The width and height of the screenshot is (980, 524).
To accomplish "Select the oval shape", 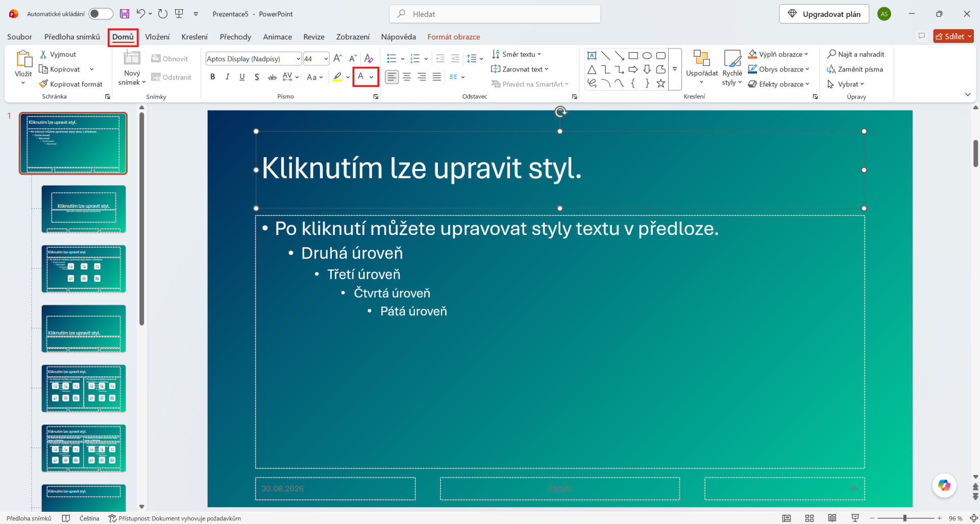I will pos(647,55).
